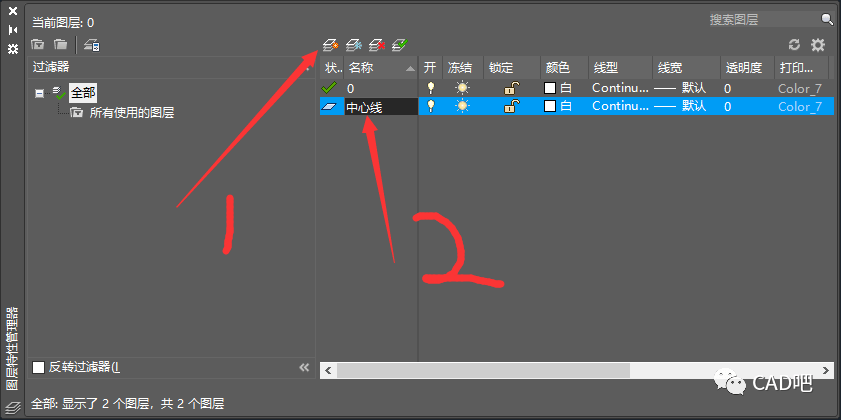Viewport: 841px width, 420px height.
Task: Click the New Layer icon
Action: tap(330, 44)
